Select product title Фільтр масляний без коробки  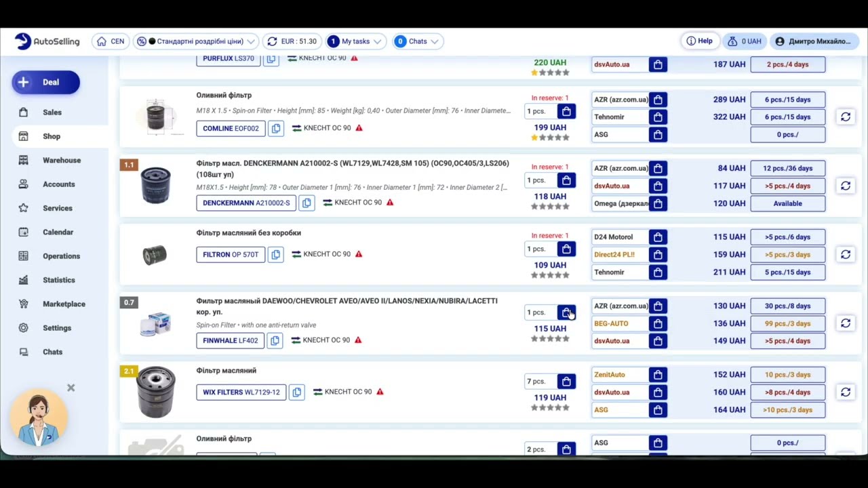pos(248,233)
